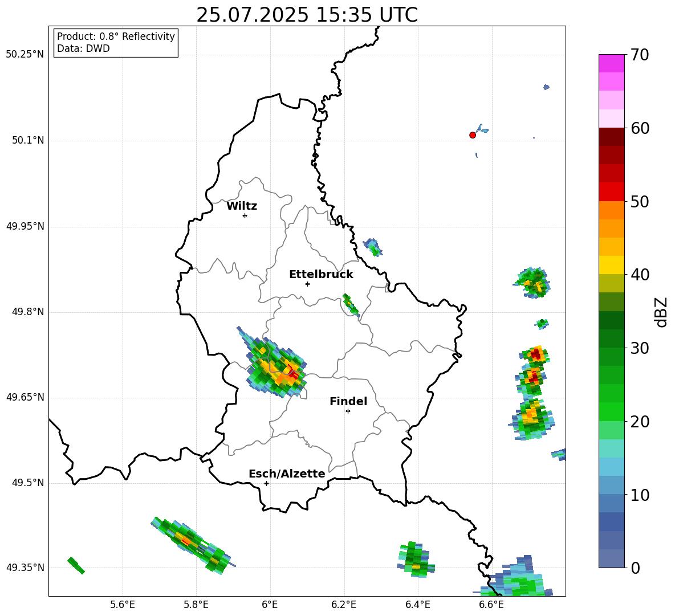Click the colorbar value 0
The height and width of the screenshot is (616, 675).
tap(635, 568)
